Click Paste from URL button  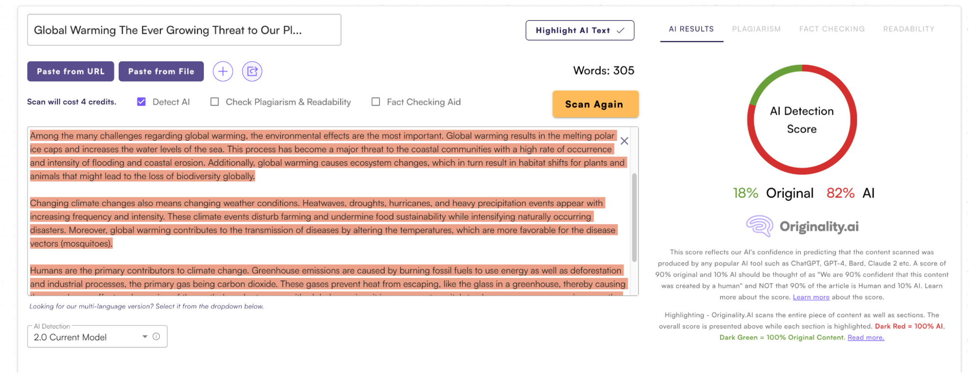tap(71, 72)
